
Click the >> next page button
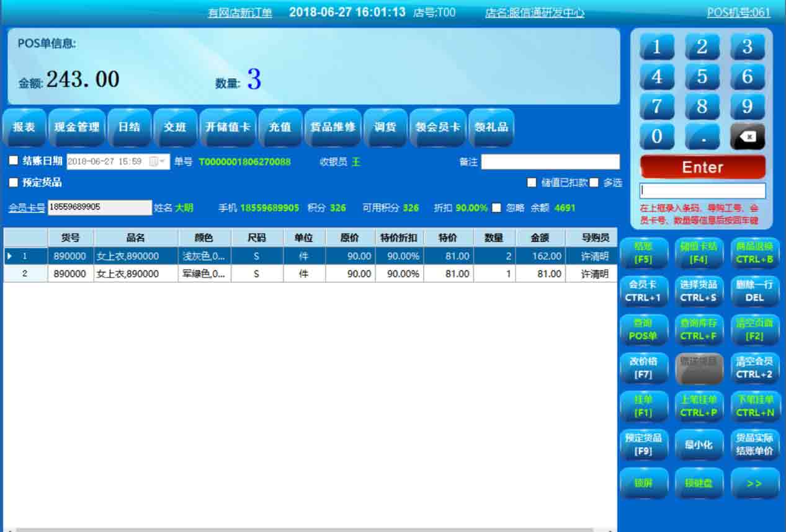[754, 484]
